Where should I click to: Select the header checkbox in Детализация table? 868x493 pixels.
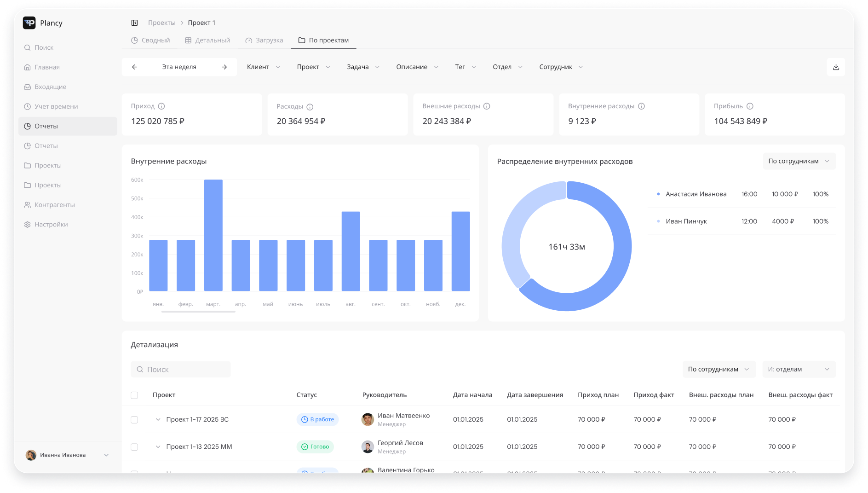point(134,395)
